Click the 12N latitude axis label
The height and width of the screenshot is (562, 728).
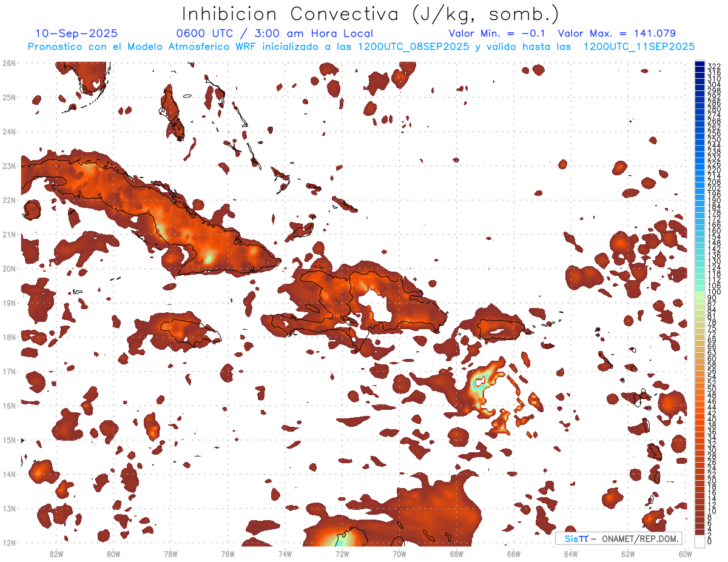[x=9, y=542]
